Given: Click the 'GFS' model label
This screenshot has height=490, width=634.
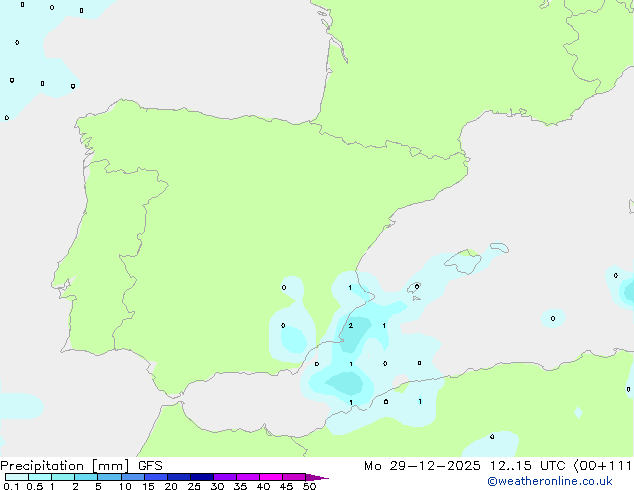Looking at the screenshot, I should (x=150, y=466).
